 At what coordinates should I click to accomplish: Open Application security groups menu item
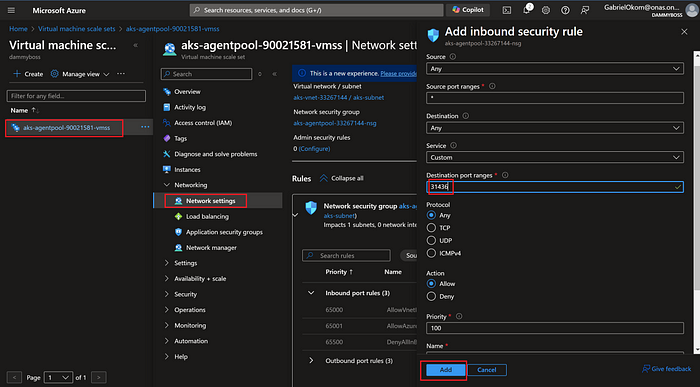pyautogui.click(x=224, y=232)
